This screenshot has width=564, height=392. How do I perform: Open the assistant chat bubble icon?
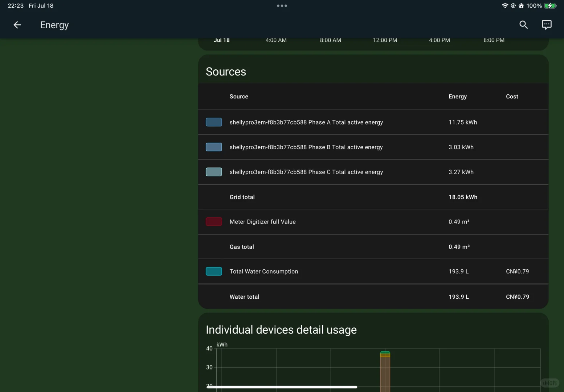pos(547,25)
